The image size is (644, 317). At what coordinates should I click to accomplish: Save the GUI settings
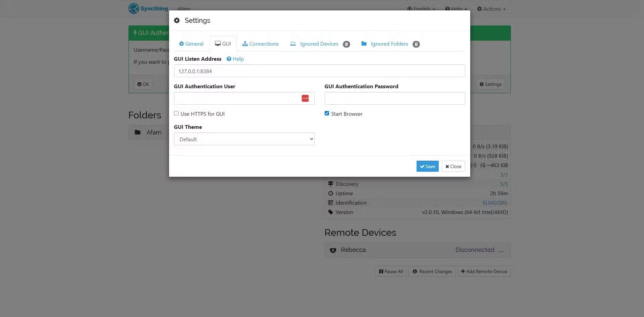427,166
